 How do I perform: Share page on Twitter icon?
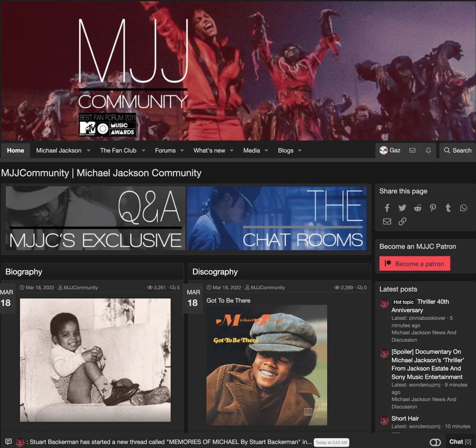tap(402, 208)
